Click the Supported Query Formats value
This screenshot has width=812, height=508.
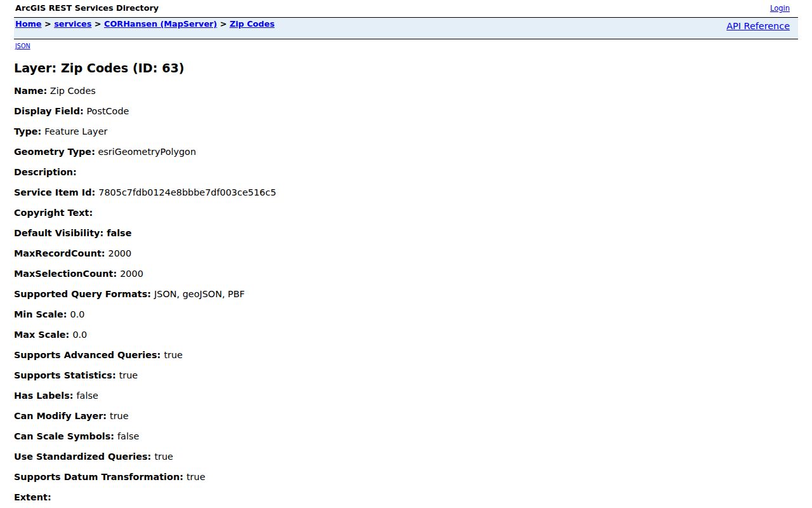point(199,294)
